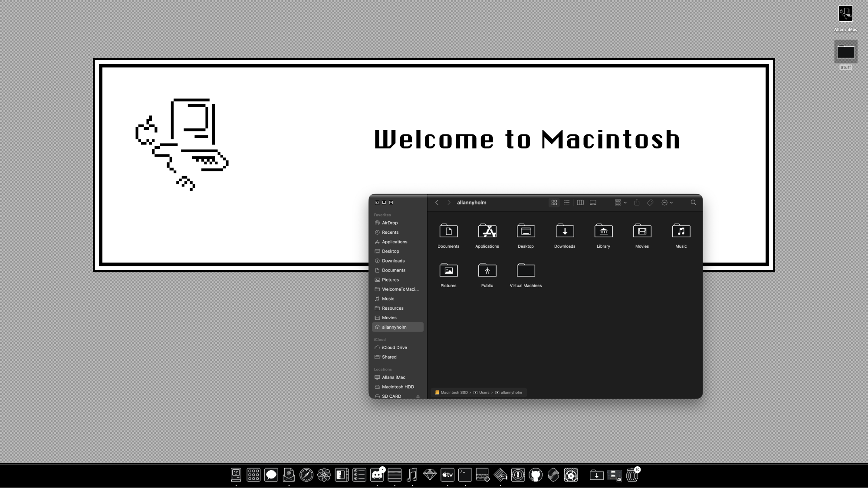Open Shared in sidebar
Screen dimensions: 868x488
coord(398,357)
